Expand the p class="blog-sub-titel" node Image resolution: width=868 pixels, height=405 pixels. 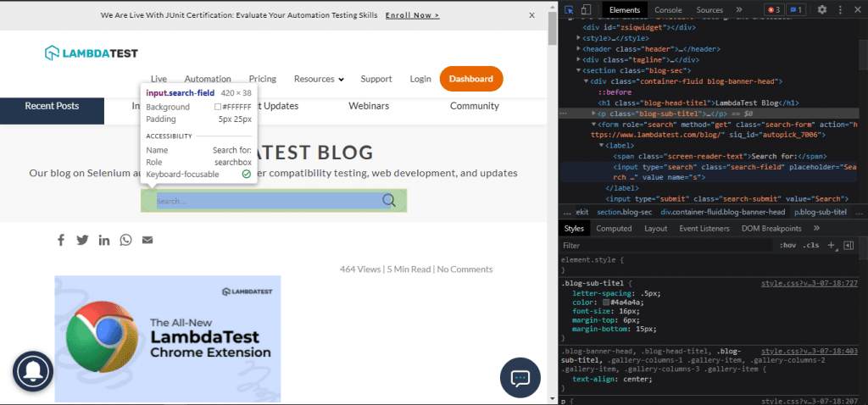click(x=594, y=114)
